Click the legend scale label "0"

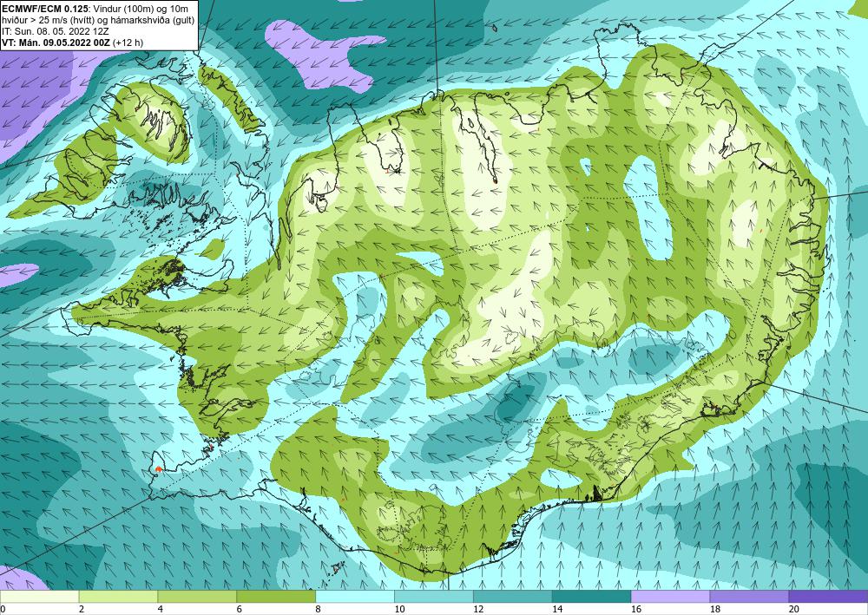point(3,610)
